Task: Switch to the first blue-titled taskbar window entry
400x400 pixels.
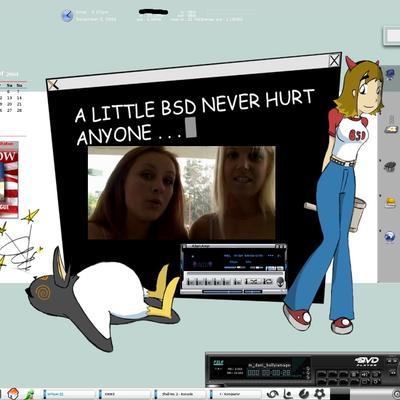Action: 68,394
